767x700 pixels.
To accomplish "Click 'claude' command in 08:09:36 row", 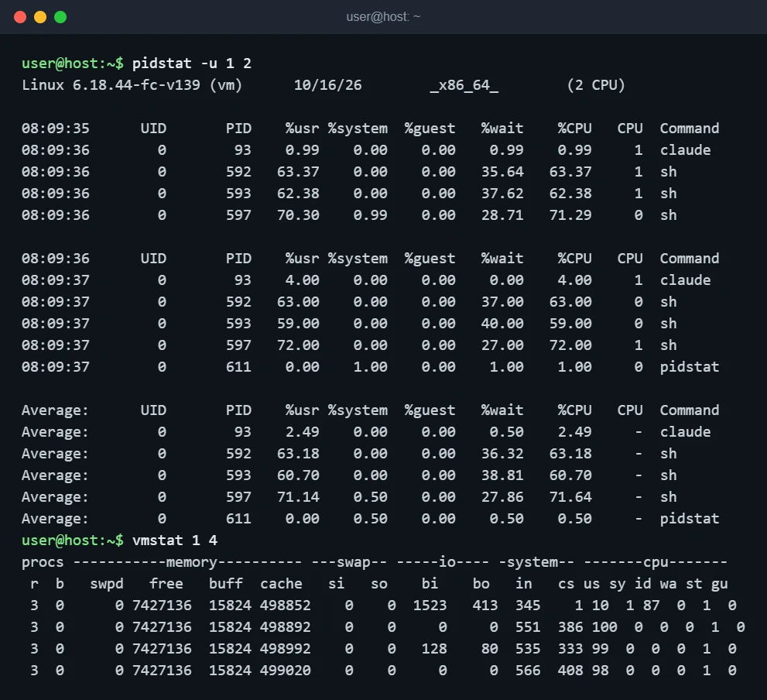I will pyautogui.click(x=685, y=150).
